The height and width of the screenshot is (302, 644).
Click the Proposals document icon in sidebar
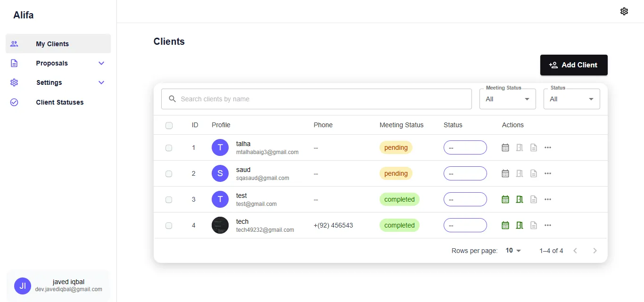(x=14, y=63)
